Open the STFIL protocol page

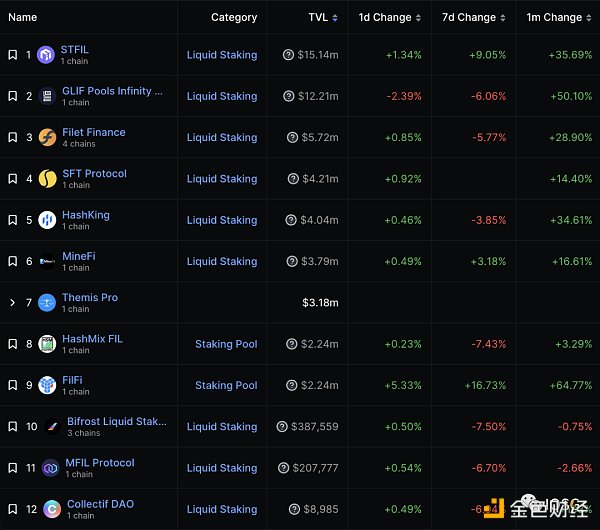click(75, 50)
